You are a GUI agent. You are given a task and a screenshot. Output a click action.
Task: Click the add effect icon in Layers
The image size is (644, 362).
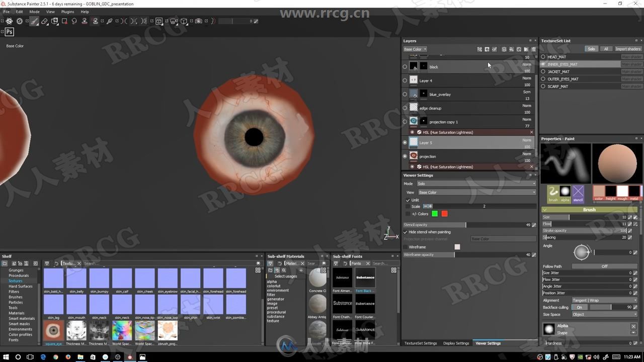tap(479, 49)
